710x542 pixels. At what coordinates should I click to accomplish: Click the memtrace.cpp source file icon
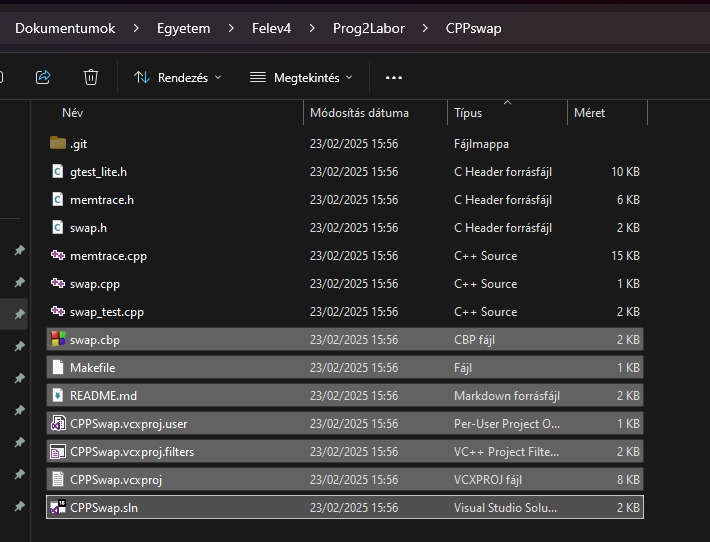(x=58, y=255)
